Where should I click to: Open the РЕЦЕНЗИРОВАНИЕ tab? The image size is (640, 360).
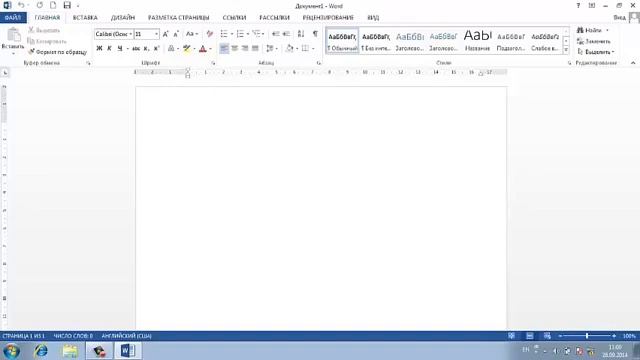click(x=328, y=18)
